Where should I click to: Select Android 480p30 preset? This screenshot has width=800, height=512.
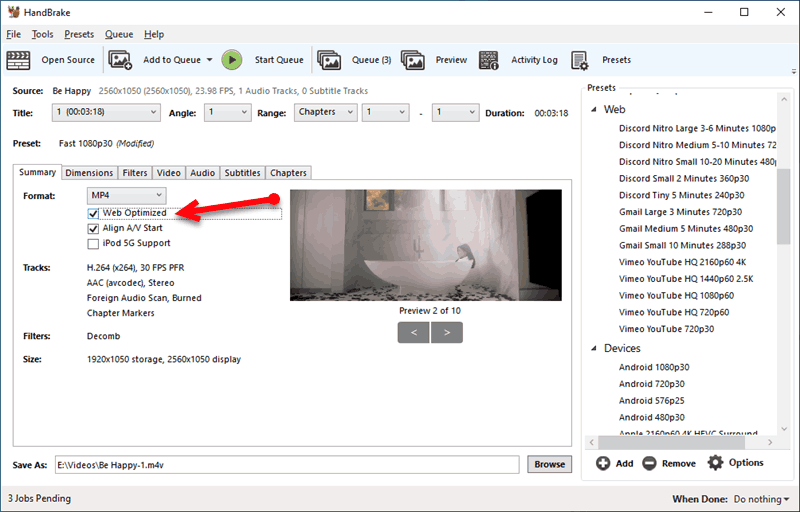pyautogui.click(x=652, y=417)
